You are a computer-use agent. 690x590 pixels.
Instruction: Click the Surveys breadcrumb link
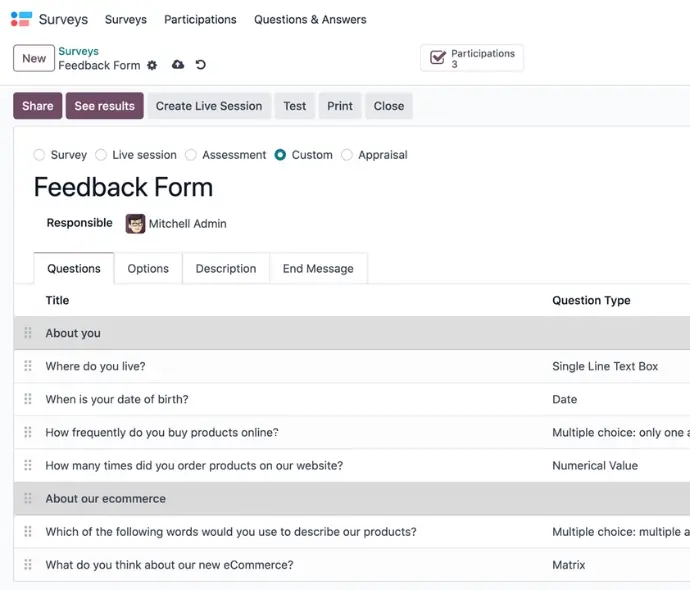pyautogui.click(x=78, y=51)
